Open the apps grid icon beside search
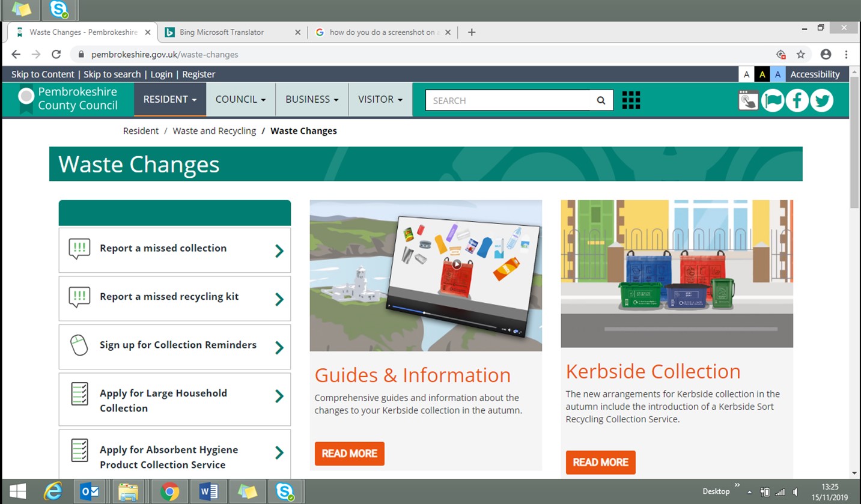The image size is (861, 504). point(630,100)
